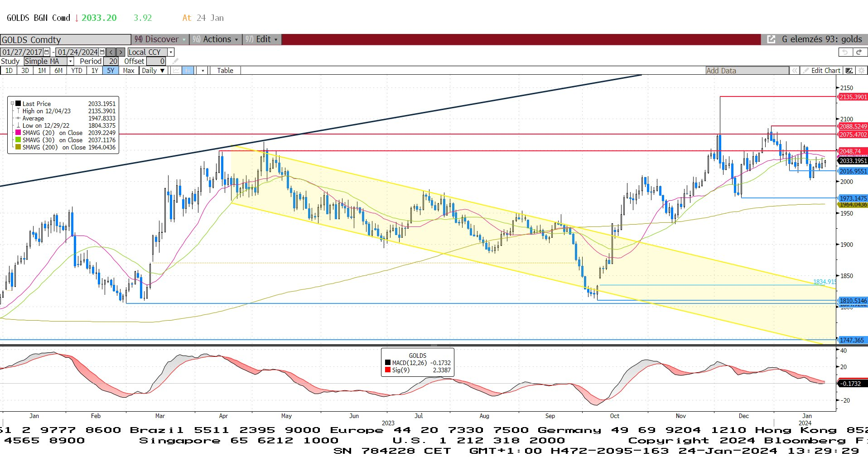Open the chart settings gear icon
This screenshot has height=476, width=868.
click(x=861, y=71)
